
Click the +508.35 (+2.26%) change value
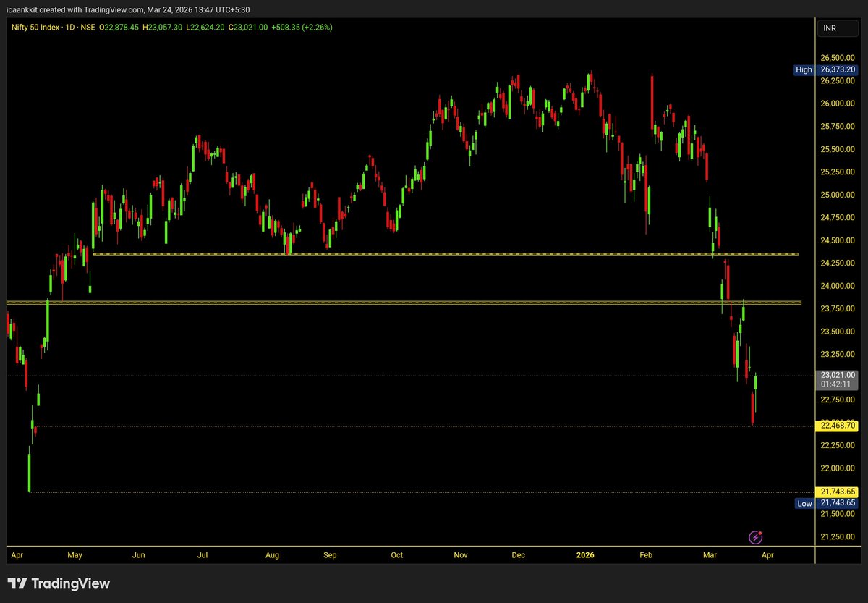(x=301, y=28)
